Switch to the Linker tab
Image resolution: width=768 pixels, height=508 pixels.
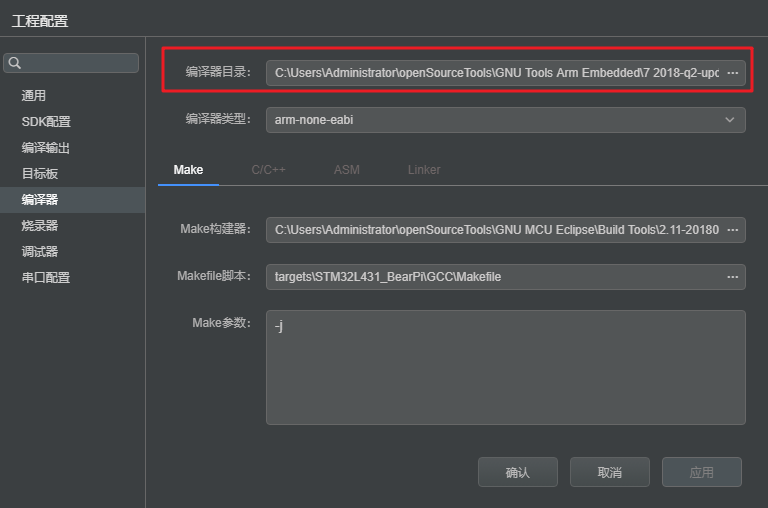[424, 170]
